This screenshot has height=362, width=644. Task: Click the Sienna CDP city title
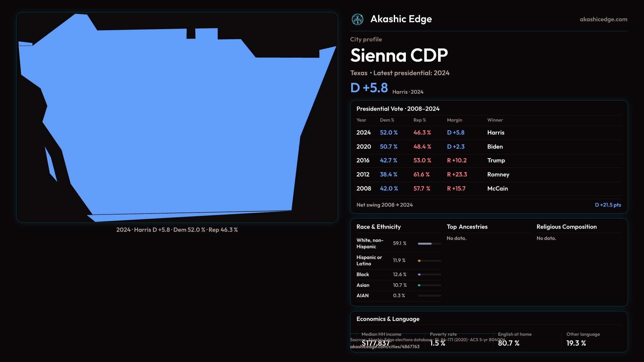(x=399, y=55)
